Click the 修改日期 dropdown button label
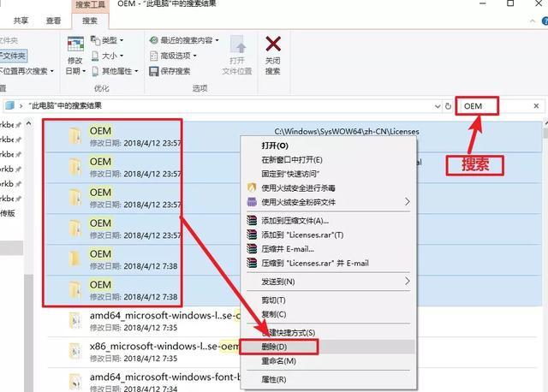Image resolution: width=548 pixels, height=392 pixels. pos(74,66)
